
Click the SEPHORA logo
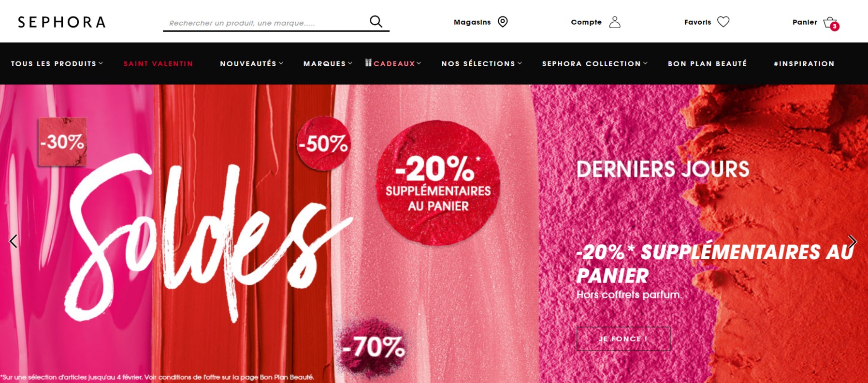click(x=62, y=22)
